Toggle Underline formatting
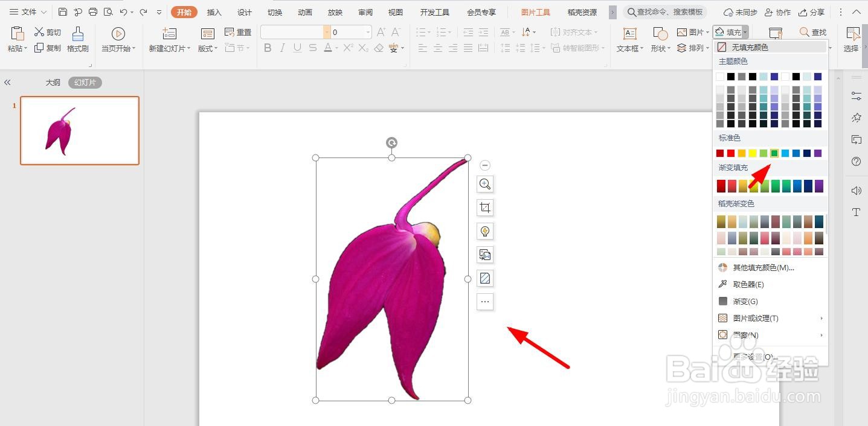 (297, 48)
